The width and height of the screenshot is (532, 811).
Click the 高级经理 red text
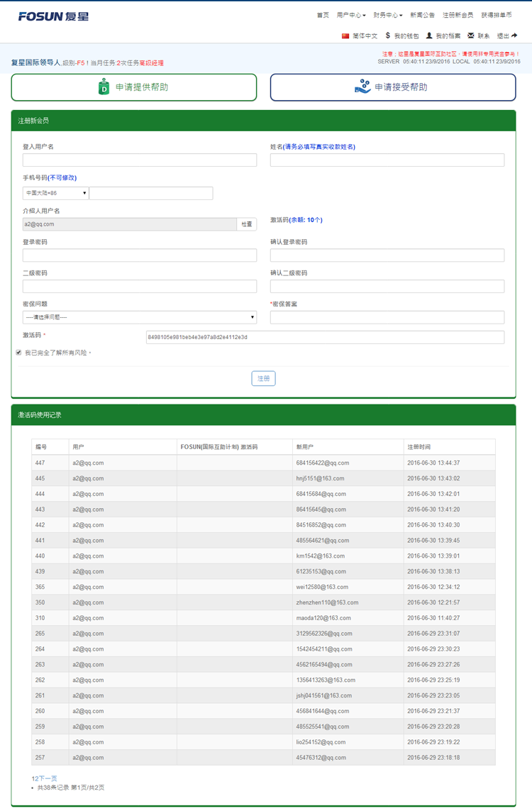[152, 63]
